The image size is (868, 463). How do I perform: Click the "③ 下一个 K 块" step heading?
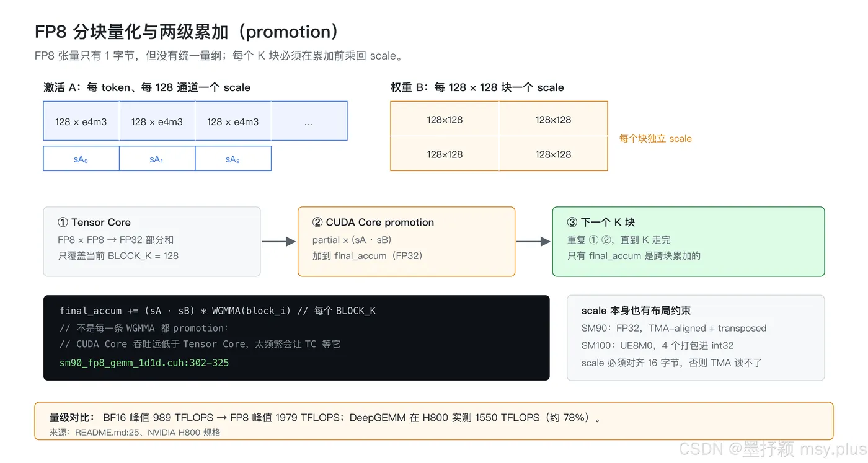point(601,223)
